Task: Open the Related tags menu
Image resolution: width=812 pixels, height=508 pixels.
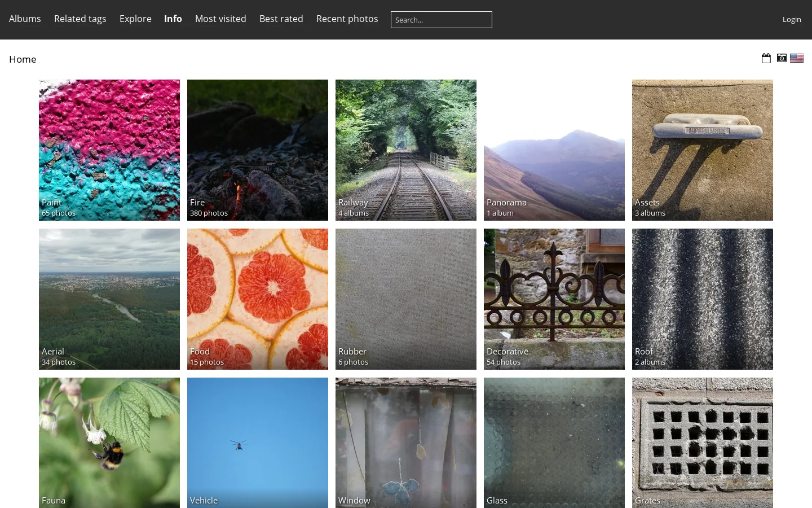Action: (80, 19)
